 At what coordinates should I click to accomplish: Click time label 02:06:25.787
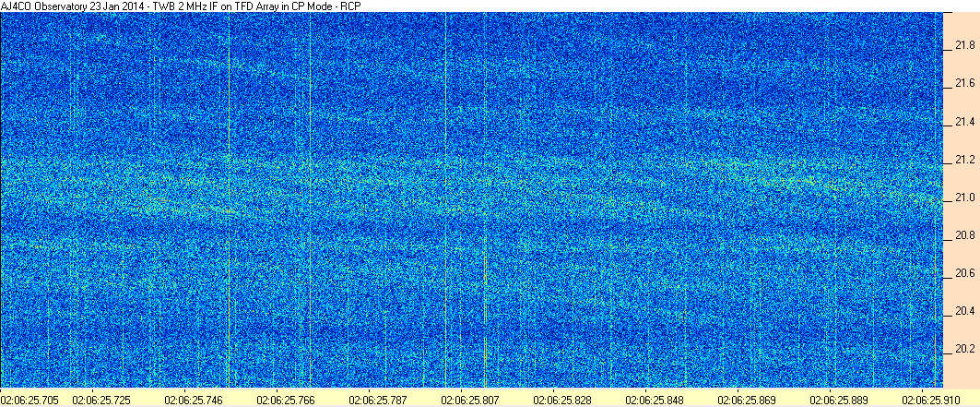click(377, 400)
